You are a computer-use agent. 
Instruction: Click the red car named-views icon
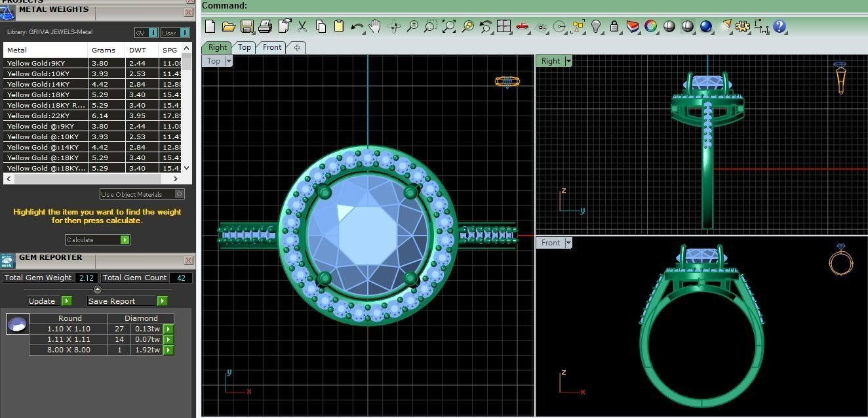(523, 26)
